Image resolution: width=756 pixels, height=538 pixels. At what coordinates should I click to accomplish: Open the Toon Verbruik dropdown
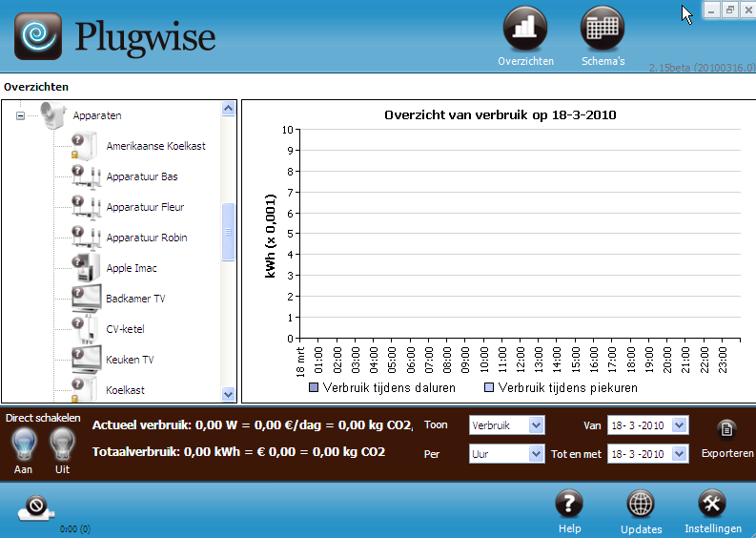536,425
